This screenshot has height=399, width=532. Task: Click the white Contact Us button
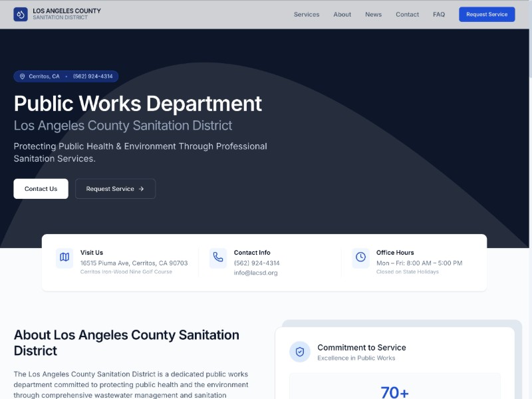[41, 189]
